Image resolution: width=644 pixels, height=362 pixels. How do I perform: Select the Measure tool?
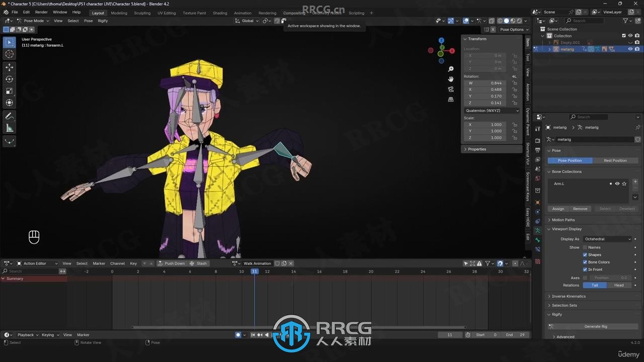(9, 128)
